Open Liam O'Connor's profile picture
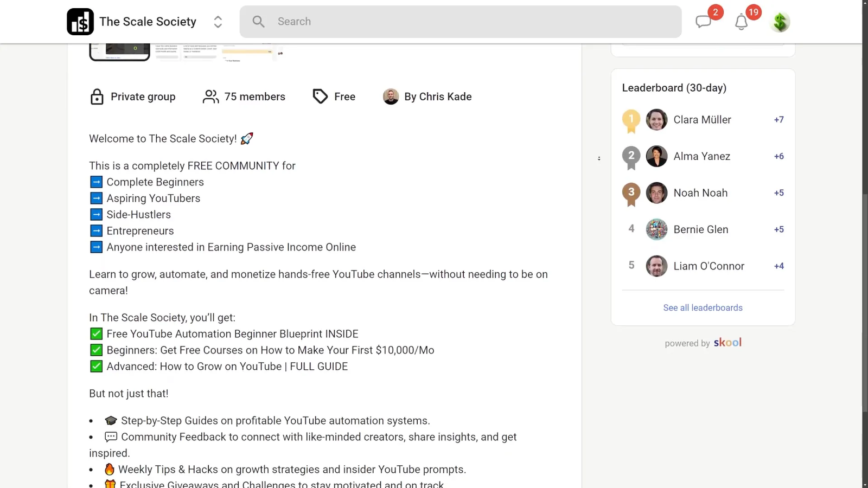868x488 pixels. coord(656,266)
